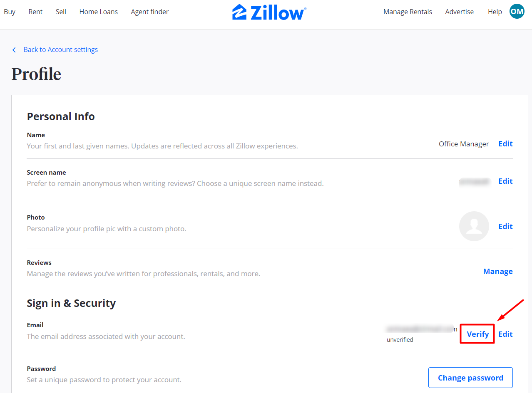Screen dimensions: 532x393
Task: Manage your written reviews
Action: tap(498, 271)
